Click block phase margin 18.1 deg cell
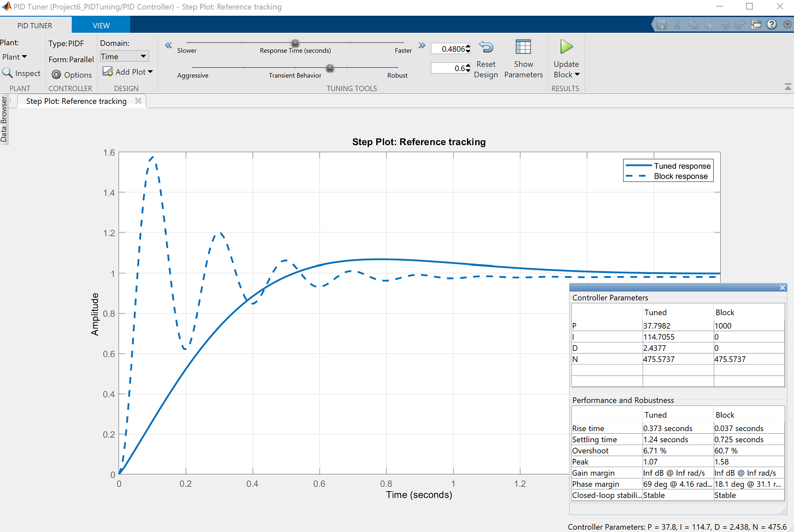Viewport: 794px width, 532px height. 749,484
